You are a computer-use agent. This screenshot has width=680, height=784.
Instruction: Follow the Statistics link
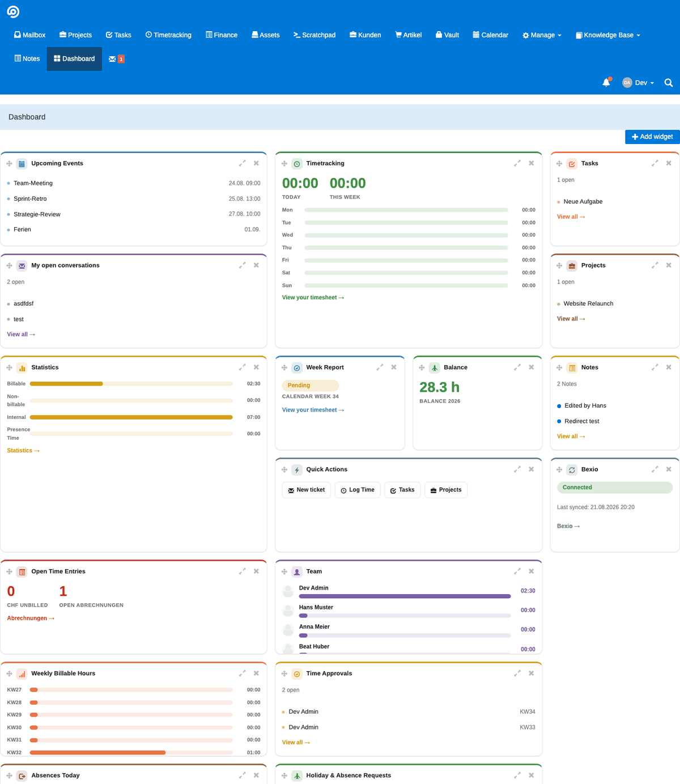23,451
